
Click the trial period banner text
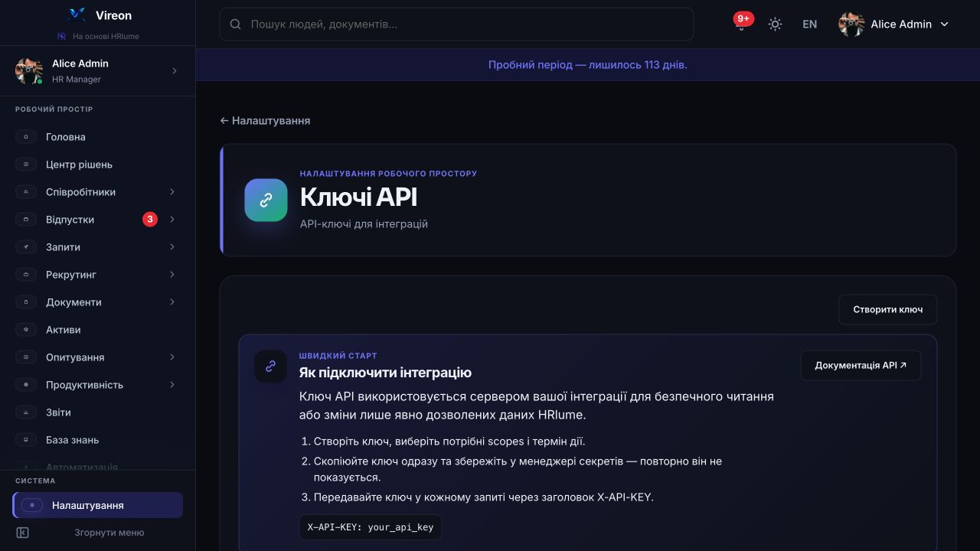click(x=588, y=65)
